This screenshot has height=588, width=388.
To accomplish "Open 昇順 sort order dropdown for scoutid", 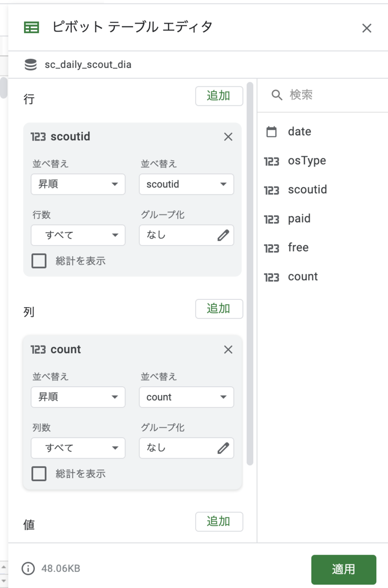I will coord(78,184).
